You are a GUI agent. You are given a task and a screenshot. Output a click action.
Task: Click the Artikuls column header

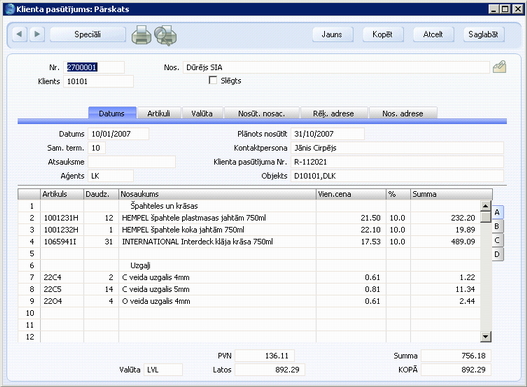[62, 194]
